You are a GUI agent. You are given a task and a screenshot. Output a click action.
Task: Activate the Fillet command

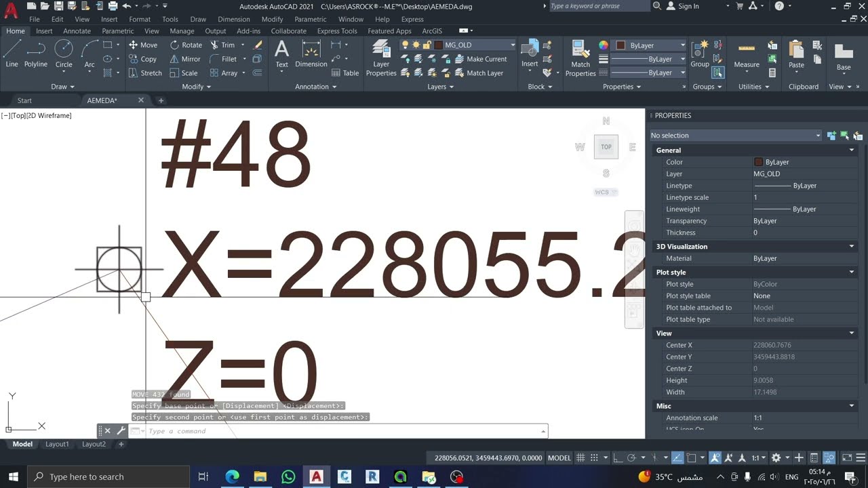pyautogui.click(x=224, y=59)
